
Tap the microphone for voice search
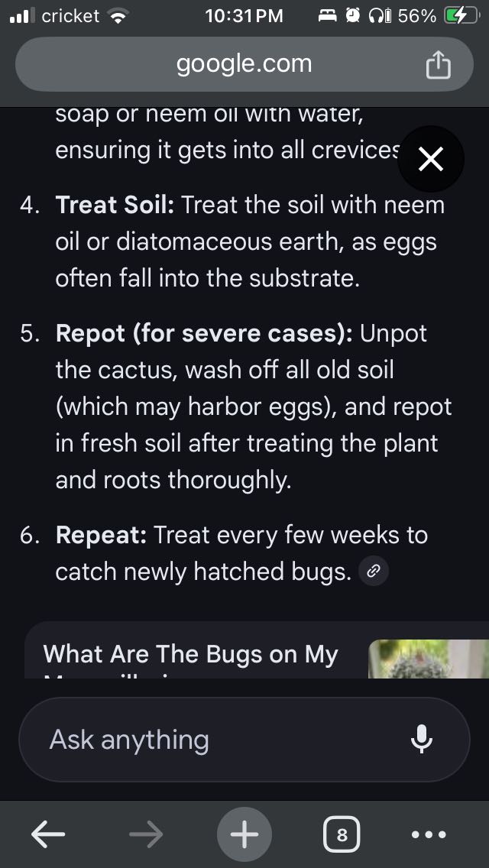pyautogui.click(x=422, y=739)
